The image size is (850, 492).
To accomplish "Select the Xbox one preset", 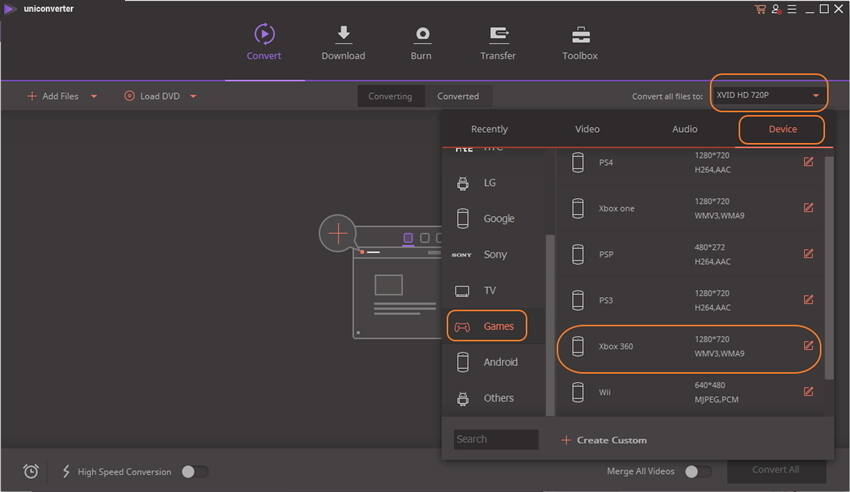I will (690, 208).
